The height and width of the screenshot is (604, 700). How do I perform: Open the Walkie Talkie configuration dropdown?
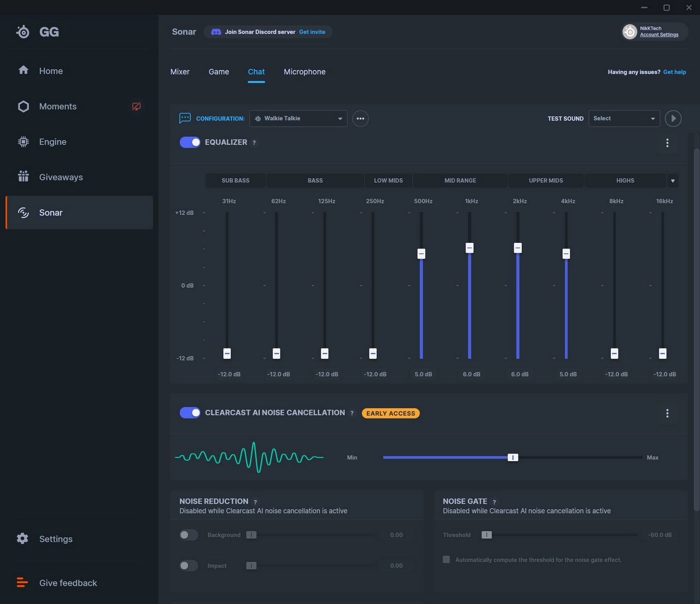(298, 118)
